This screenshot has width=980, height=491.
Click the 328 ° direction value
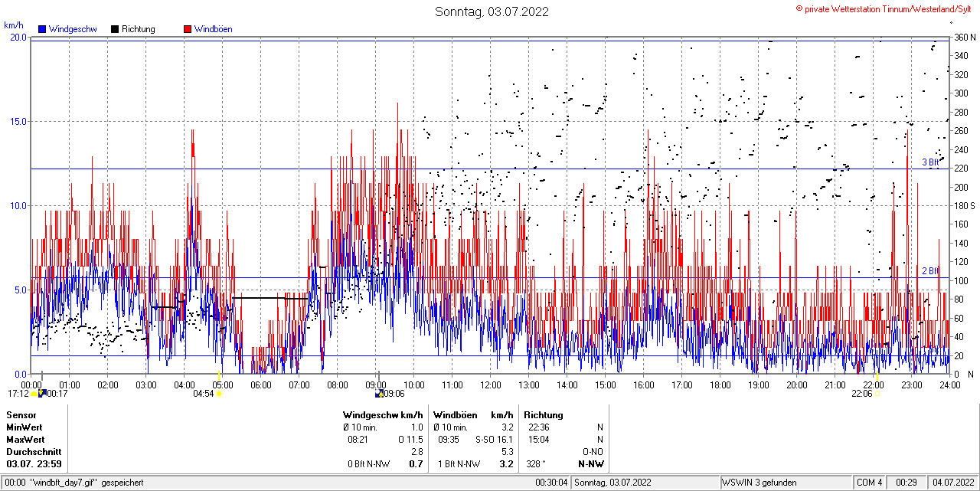(x=536, y=463)
